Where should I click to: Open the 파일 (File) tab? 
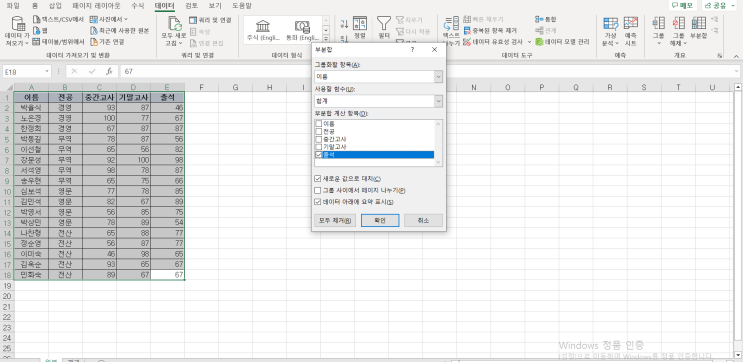13,6
